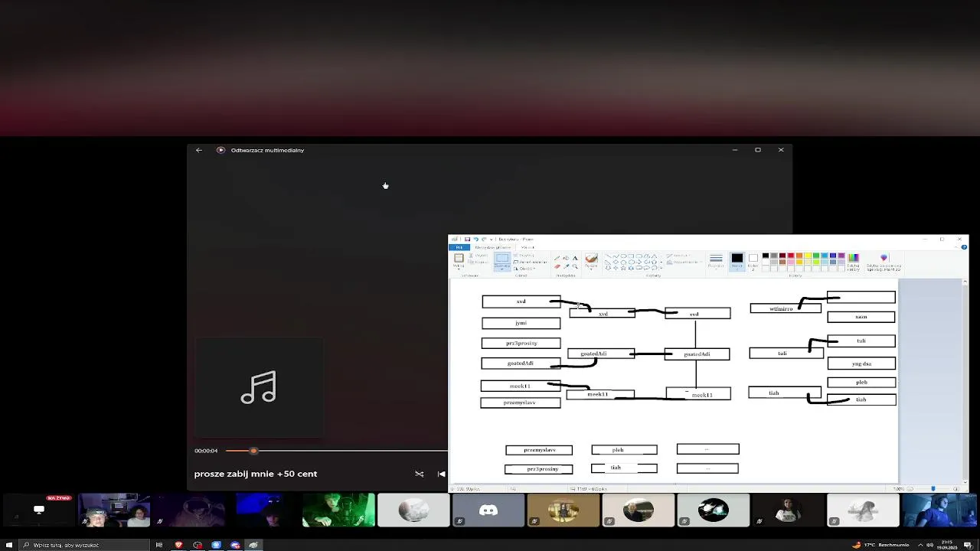Open Task View on the taskbar
Image resolution: width=980 pixels, height=551 pixels.
pyautogui.click(x=159, y=545)
